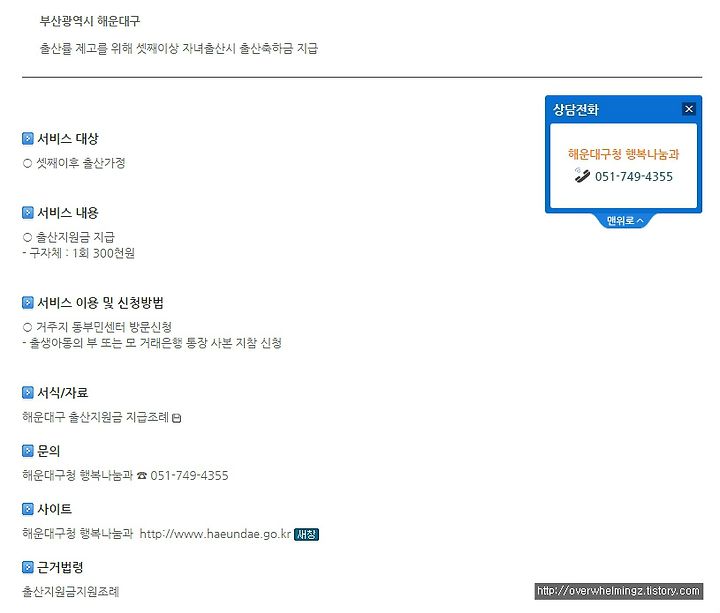Close the 상담전화 popup box
This screenshot has width=720, height=613.
(x=688, y=109)
